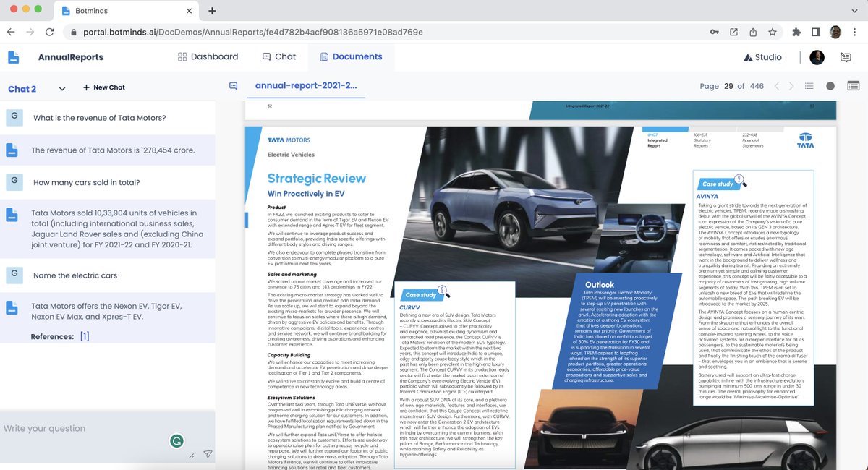Click the AnnualReports project title
Viewport: 868px width, 470px height.
point(71,57)
